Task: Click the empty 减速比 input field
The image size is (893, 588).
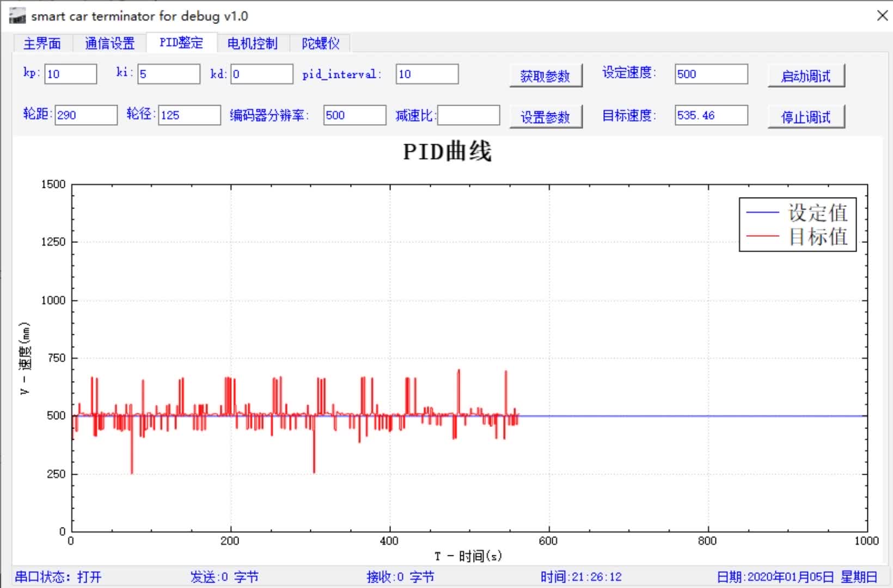Action: 468,115
